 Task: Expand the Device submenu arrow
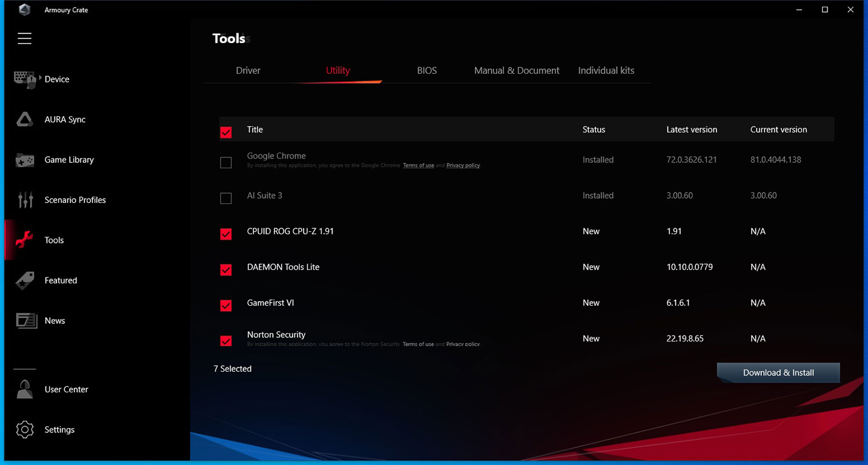click(x=40, y=79)
